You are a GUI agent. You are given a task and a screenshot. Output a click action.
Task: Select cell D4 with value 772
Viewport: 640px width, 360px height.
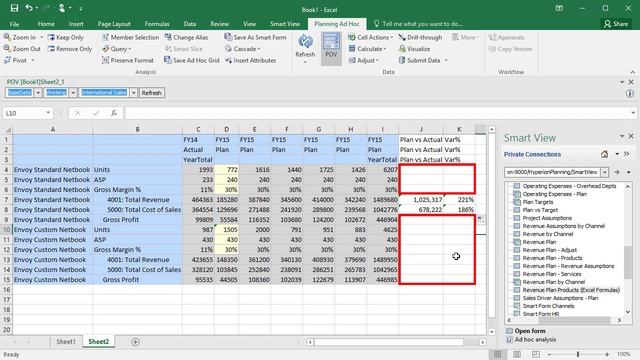point(227,169)
